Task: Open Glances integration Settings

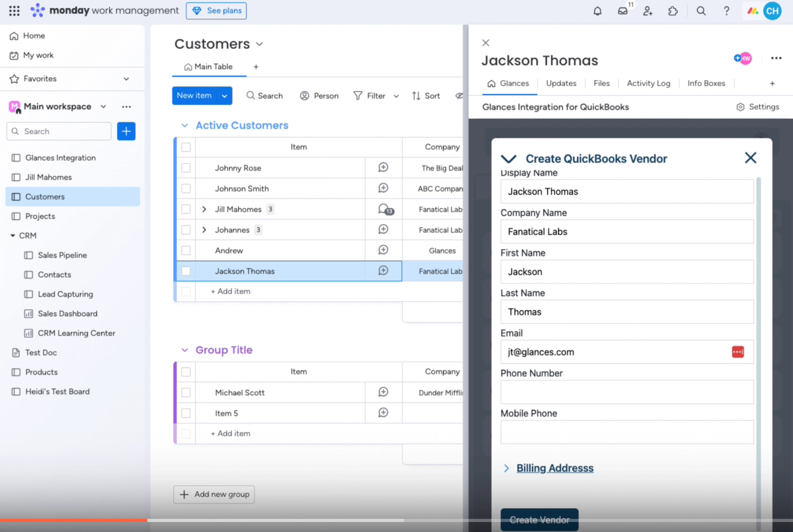Action: (757, 106)
